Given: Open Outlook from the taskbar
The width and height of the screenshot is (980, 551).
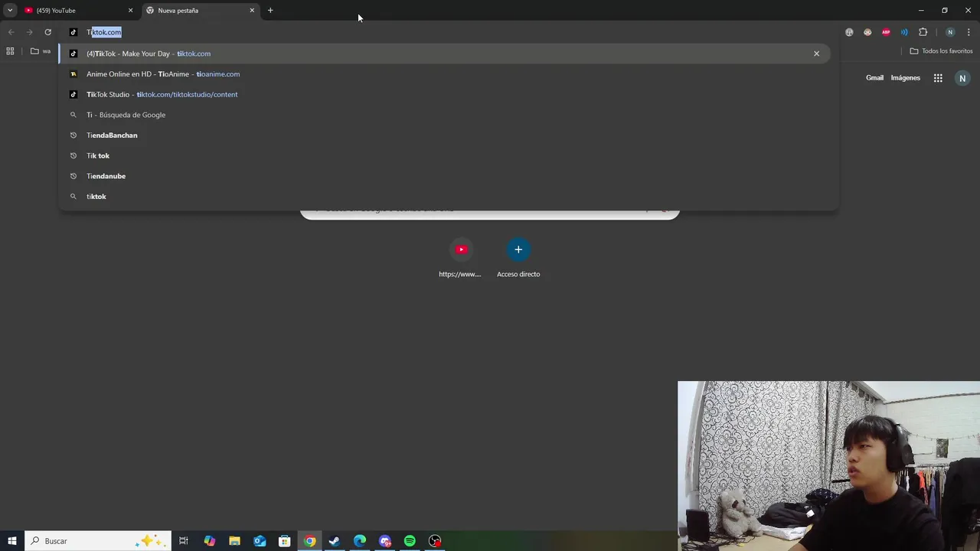Looking at the screenshot, I should (260, 541).
